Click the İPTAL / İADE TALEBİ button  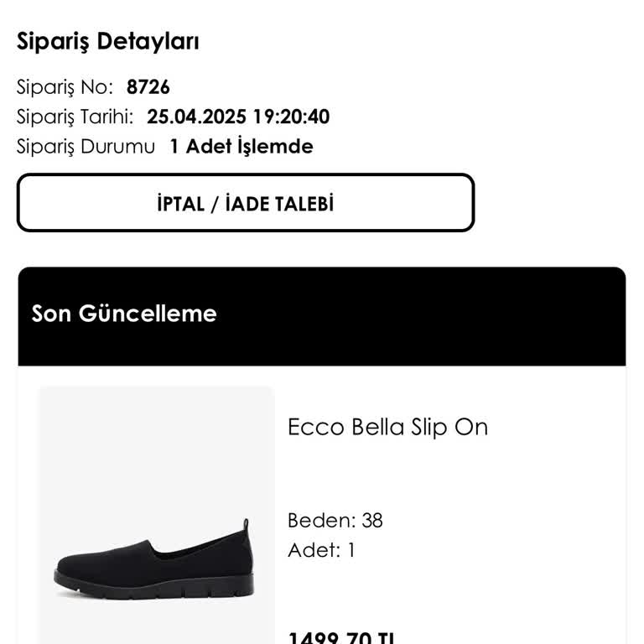tap(245, 203)
